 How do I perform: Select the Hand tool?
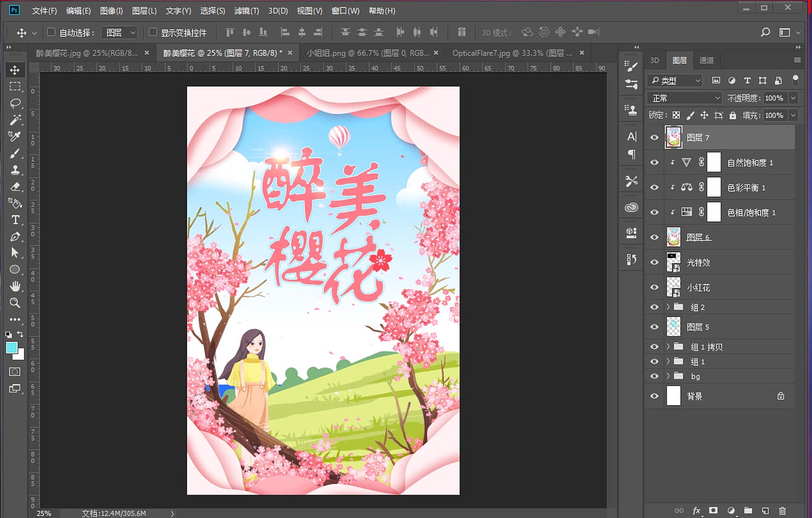[16, 287]
